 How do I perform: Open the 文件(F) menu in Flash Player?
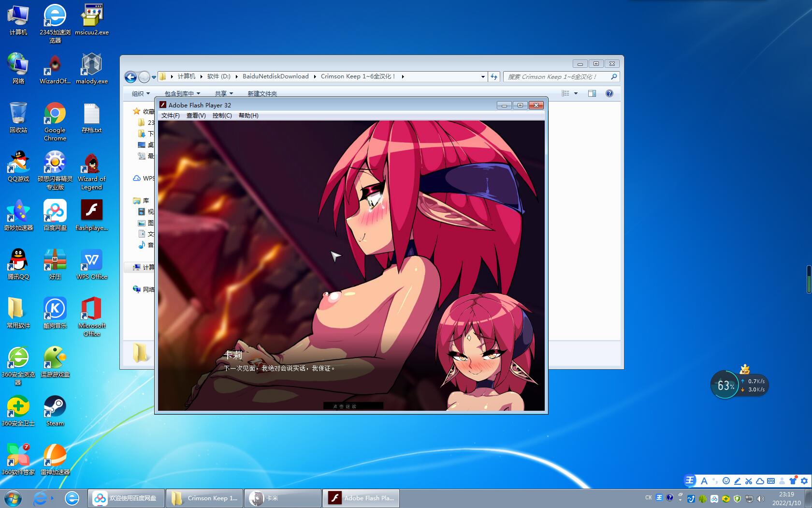pyautogui.click(x=170, y=116)
